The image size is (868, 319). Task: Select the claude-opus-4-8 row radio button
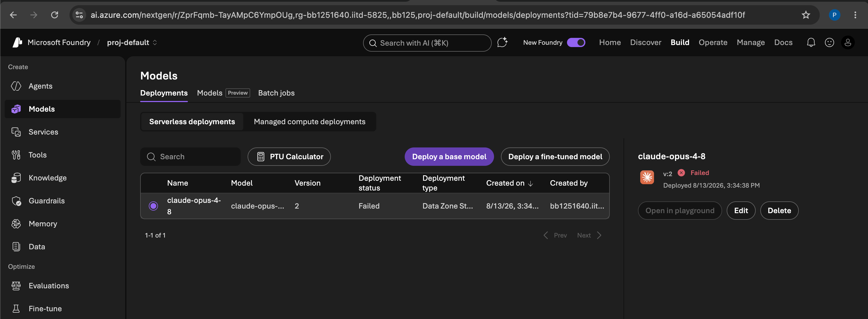153,206
